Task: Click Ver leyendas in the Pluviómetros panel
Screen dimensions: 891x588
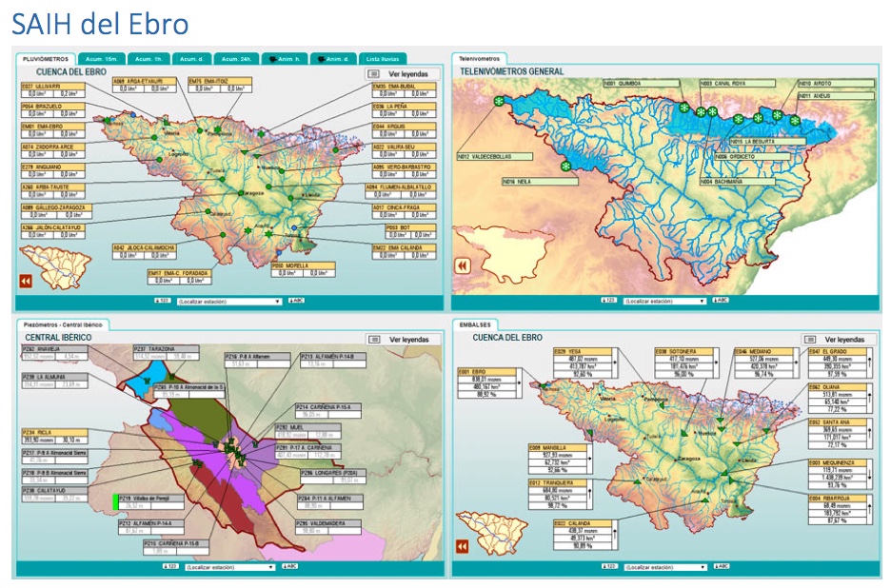Action: pos(404,74)
